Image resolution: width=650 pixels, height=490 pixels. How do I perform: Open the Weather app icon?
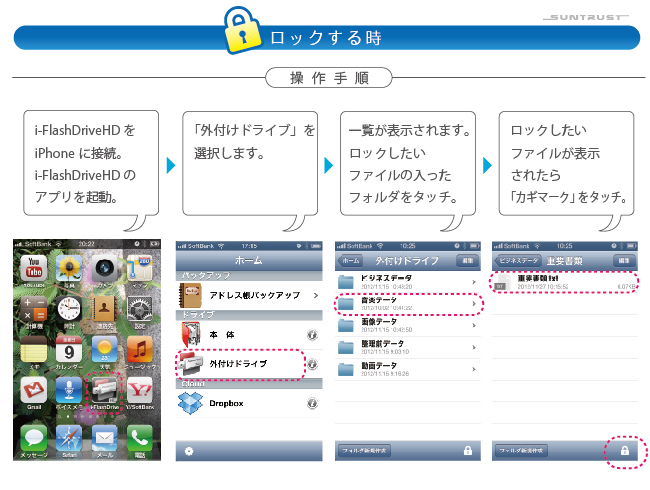click(104, 349)
